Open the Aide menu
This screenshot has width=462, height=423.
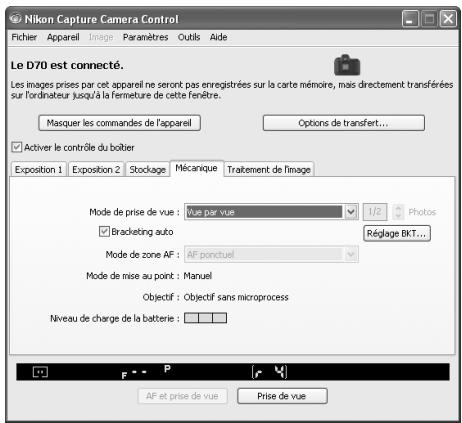click(218, 37)
